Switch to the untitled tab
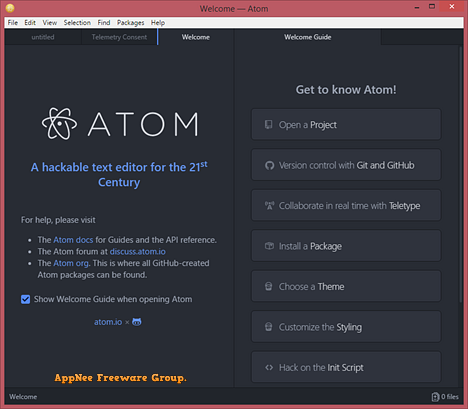Screen dimensions: 468x409 click(x=43, y=37)
